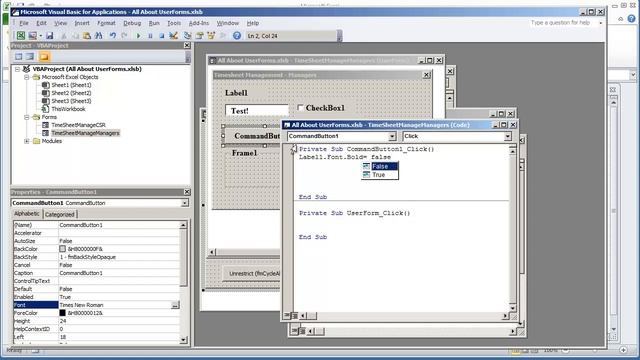Select Label1 on the userform
The height and width of the screenshot is (360, 640).
[x=236, y=93]
